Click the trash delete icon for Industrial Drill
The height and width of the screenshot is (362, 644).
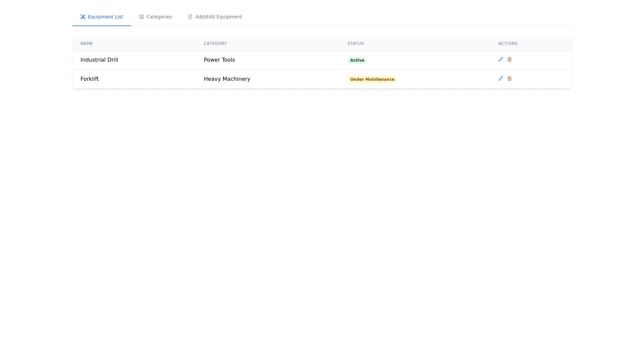(x=509, y=59)
